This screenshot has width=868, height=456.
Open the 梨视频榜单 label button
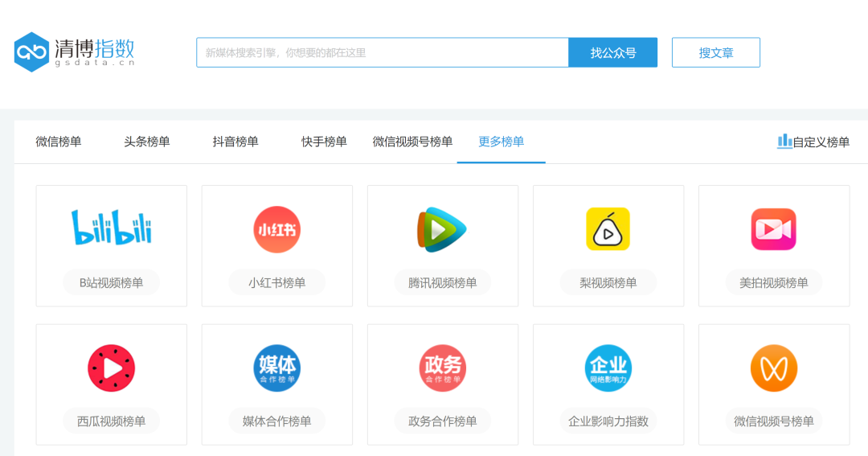tap(608, 282)
